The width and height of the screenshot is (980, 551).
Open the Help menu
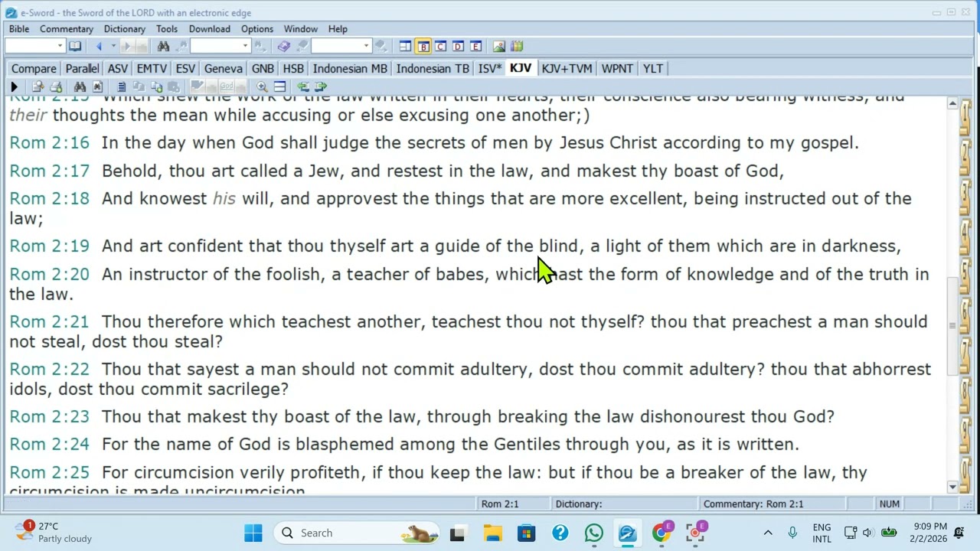click(x=338, y=29)
